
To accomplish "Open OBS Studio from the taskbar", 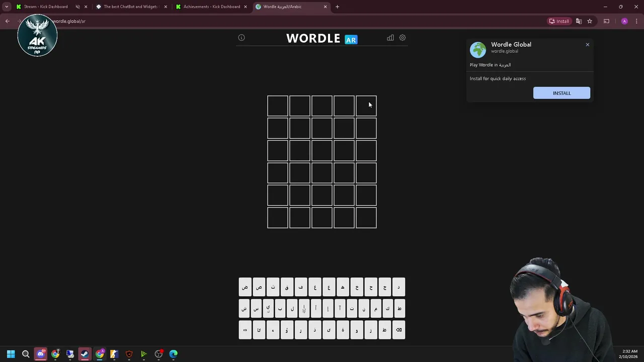I will coord(158,354).
